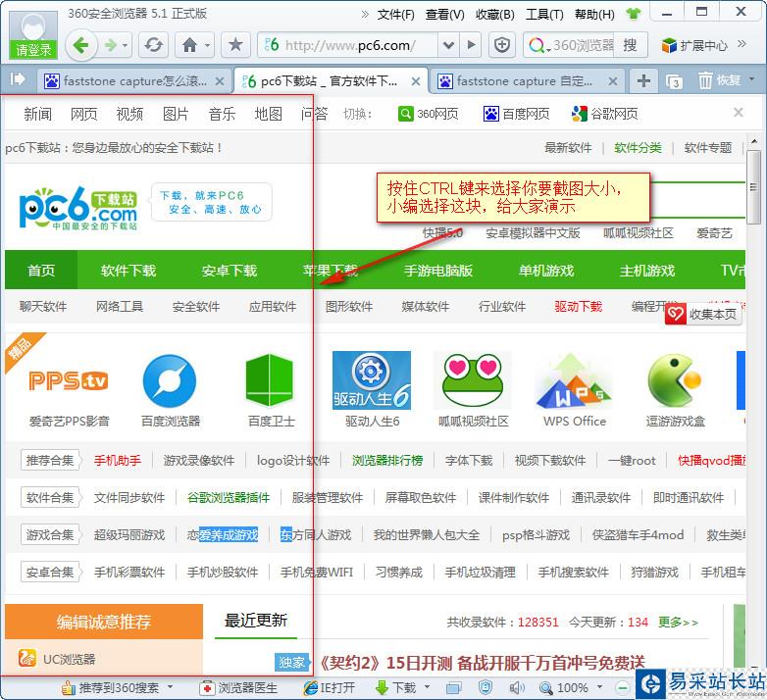Open the 爱奇艺PPS影音 app icon
The height and width of the screenshot is (700, 767).
click(x=68, y=380)
